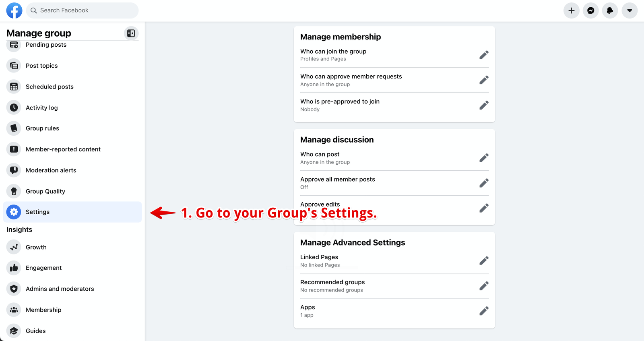
Task: Click the Facebook logo icon
Action: pos(14,10)
